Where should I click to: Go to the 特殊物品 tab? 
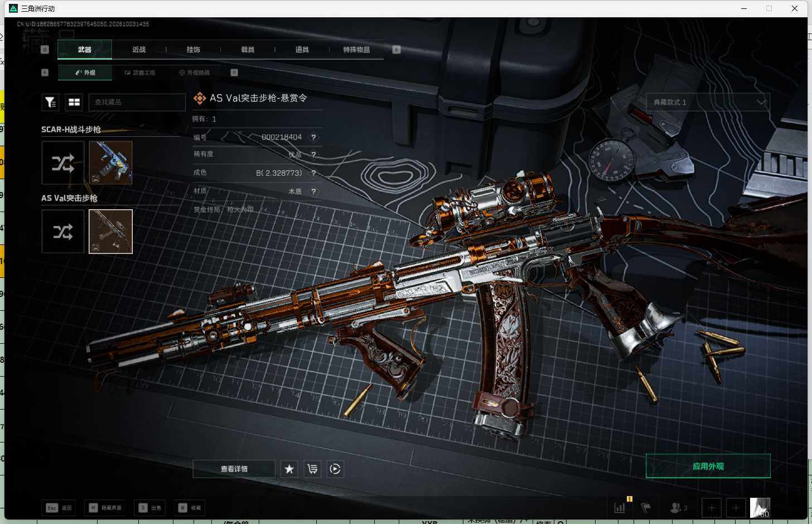pos(356,50)
